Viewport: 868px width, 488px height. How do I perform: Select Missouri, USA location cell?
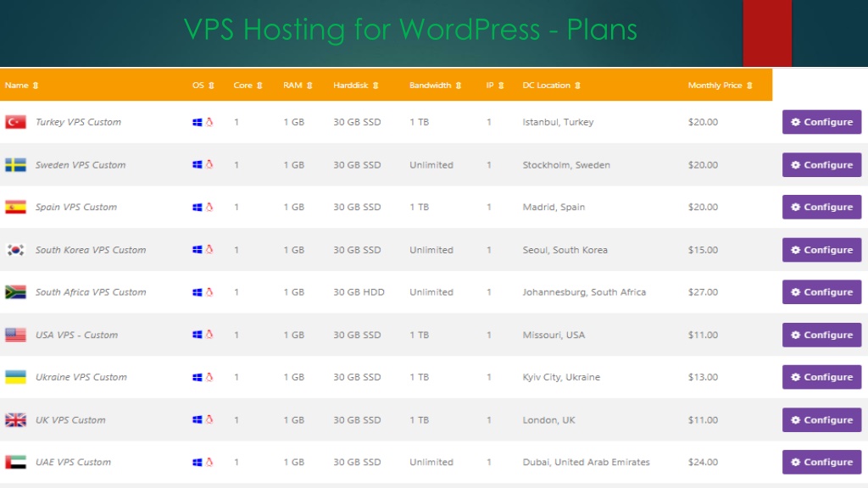click(554, 334)
